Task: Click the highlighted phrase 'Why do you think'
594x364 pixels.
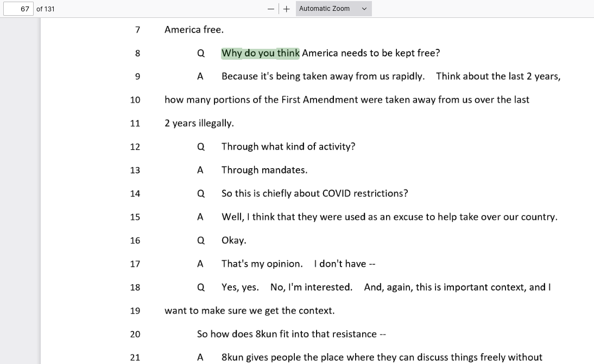Action: pyautogui.click(x=261, y=53)
